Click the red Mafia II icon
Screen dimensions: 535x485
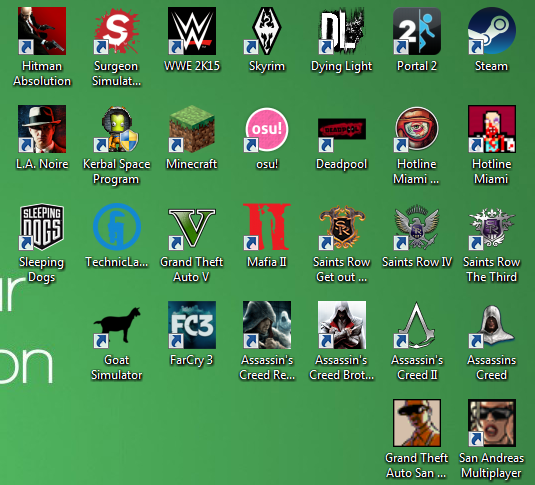[266, 227]
